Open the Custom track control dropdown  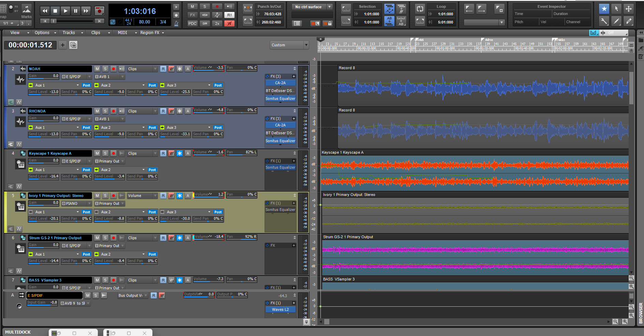point(289,45)
